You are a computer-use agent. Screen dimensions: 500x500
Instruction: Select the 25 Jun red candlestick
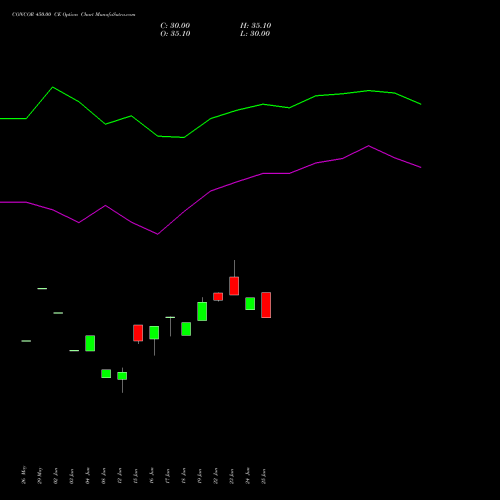pos(266,305)
